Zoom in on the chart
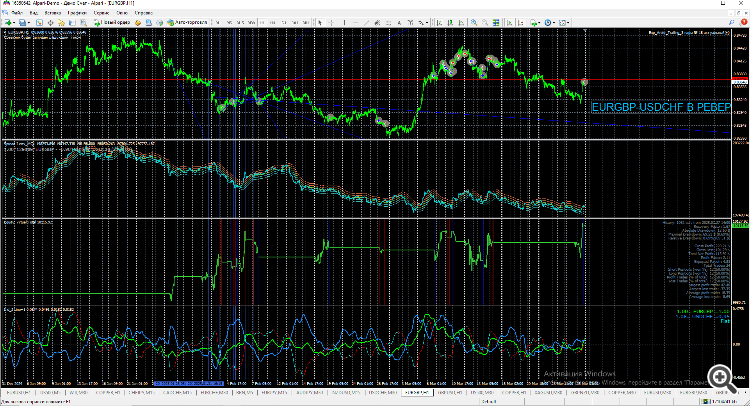Viewport: 750px width, 406px height. coord(474,22)
